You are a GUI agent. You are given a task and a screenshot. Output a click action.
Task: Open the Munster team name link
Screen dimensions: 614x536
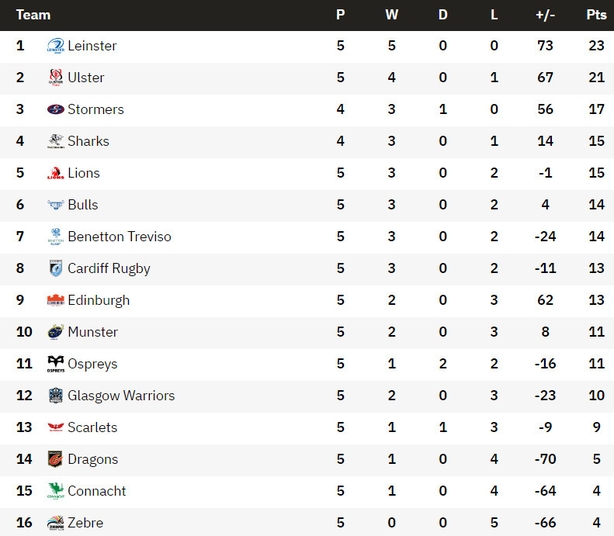click(x=93, y=332)
